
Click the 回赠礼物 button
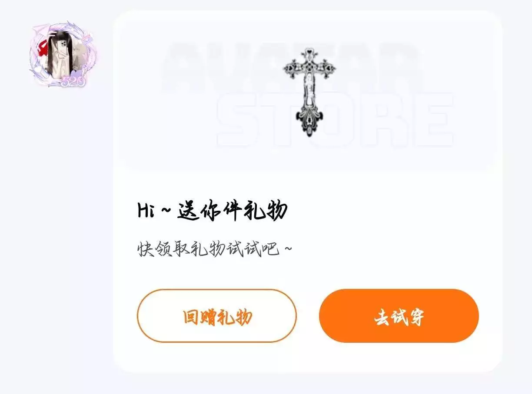tap(217, 316)
